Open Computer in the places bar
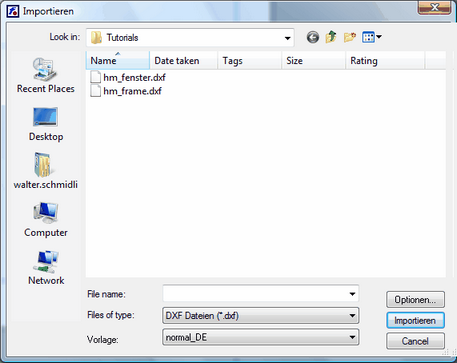Viewport: 457px width, 363px height. point(46,220)
